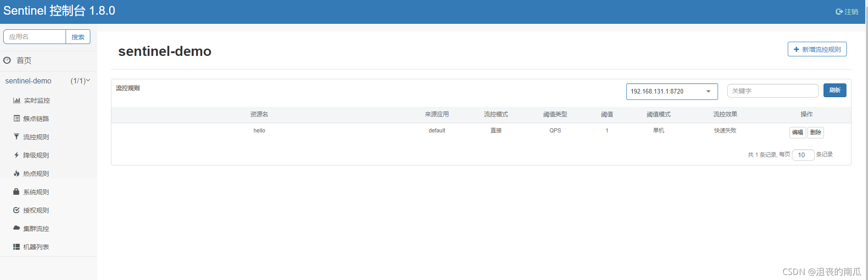Click the 阈值类型 column header

tap(555, 114)
